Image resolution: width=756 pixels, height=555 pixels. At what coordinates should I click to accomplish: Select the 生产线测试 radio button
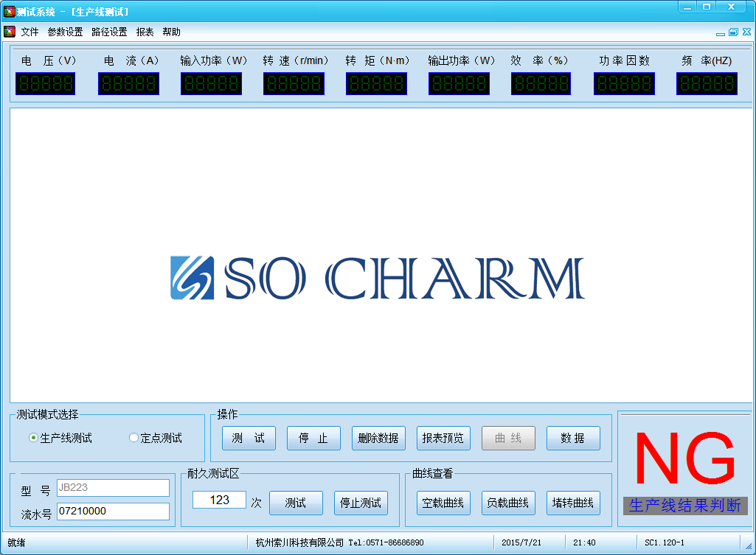(33, 438)
